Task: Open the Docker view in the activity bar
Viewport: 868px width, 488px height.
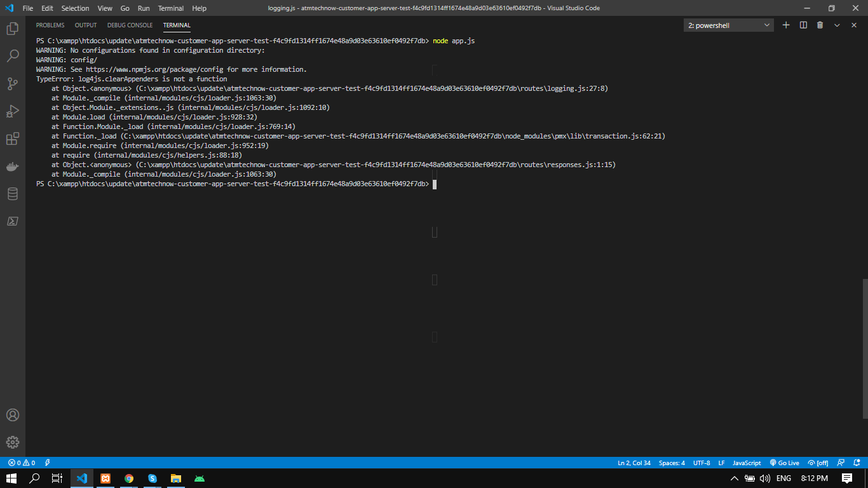Action: (x=13, y=166)
